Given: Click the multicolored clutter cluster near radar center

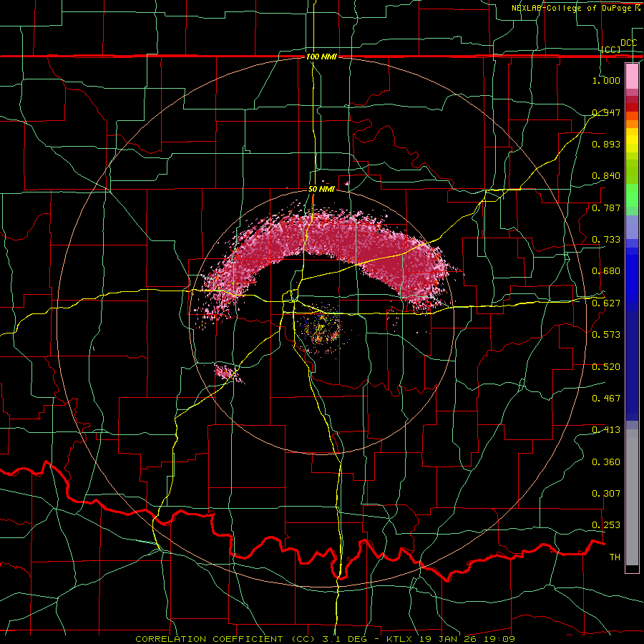Looking at the screenshot, I should click(x=319, y=328).
